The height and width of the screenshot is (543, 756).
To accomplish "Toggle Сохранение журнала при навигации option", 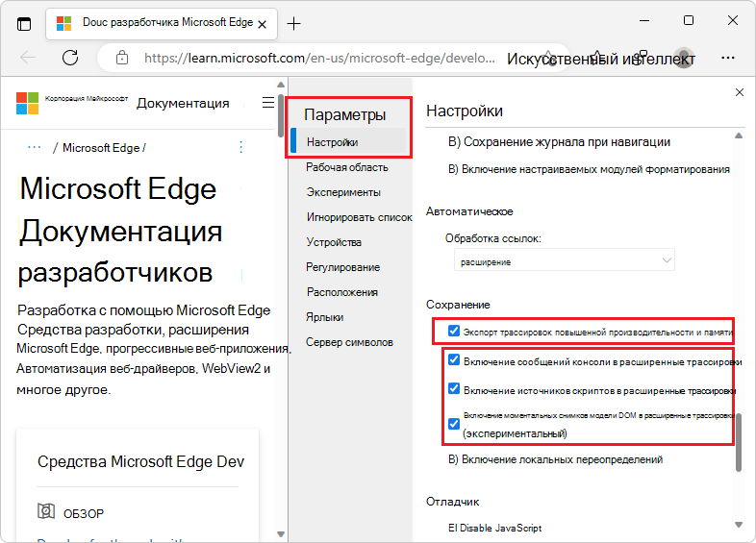I will 559,142.
